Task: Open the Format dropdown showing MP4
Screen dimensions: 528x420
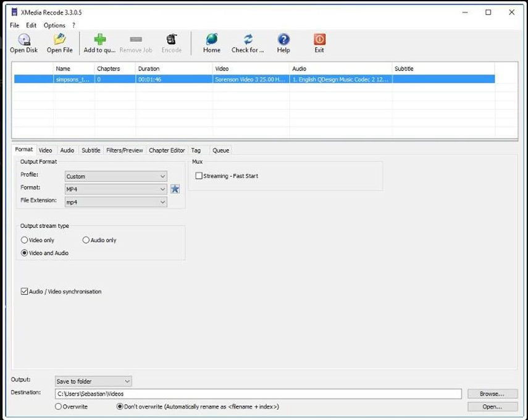Action: point(116,189)
